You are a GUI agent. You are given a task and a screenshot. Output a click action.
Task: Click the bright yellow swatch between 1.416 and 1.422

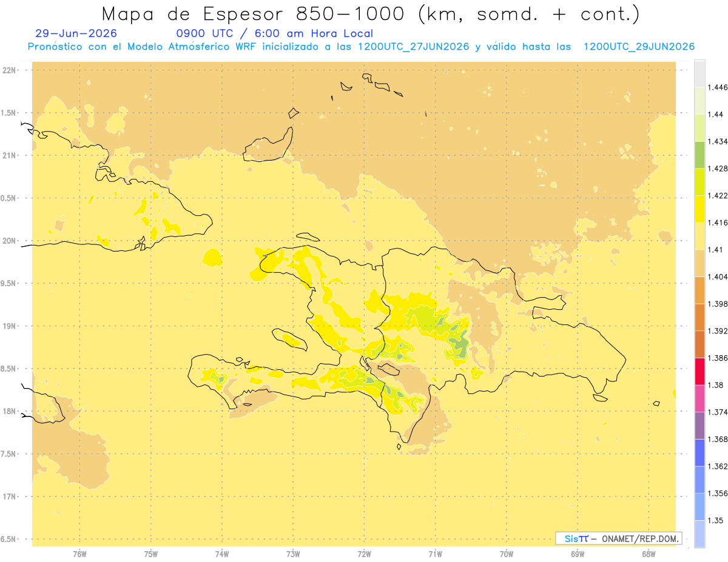pyautogui.click(x=699, y=209)
